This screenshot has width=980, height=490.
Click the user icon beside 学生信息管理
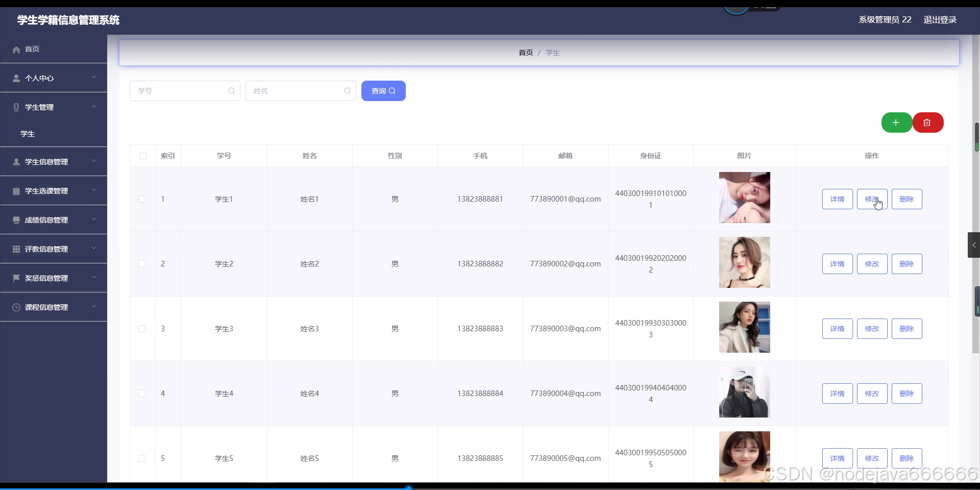click(16, 162)
